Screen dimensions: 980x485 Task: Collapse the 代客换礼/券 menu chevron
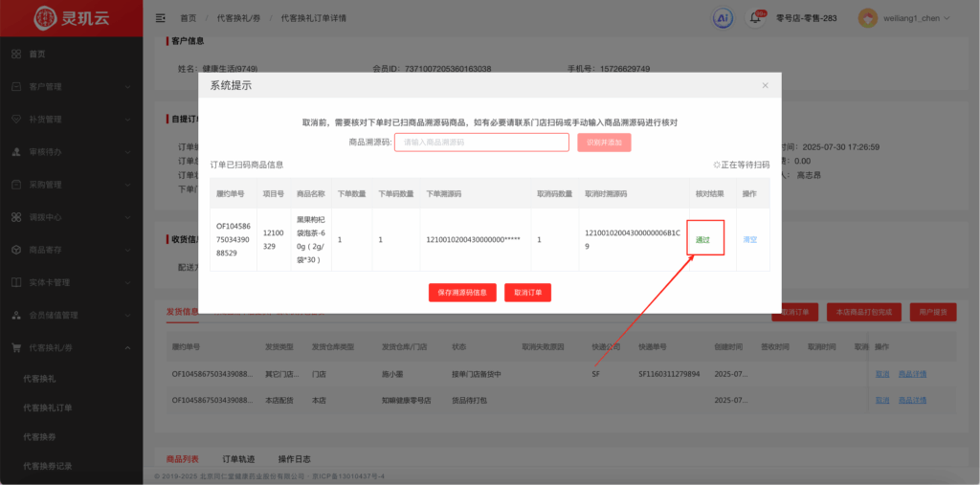127,347
